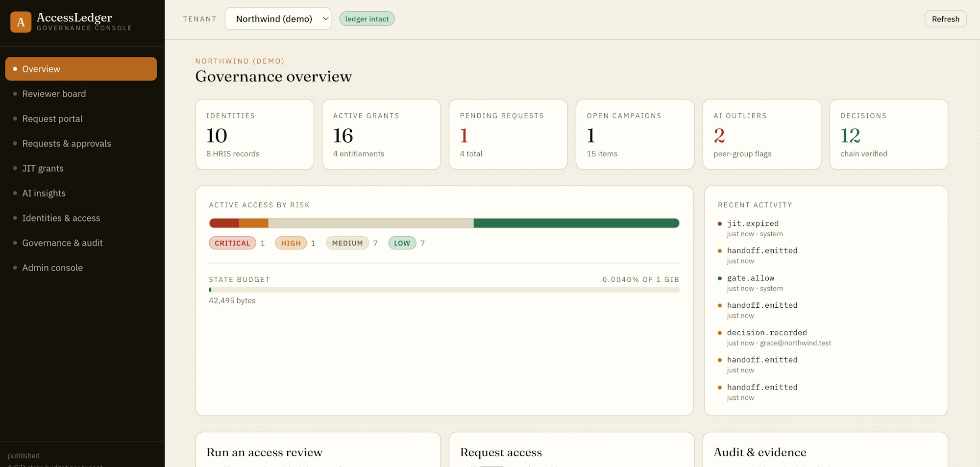Open the AI Outliers card
The image size is (980, 467).
(x=761, y=134)
